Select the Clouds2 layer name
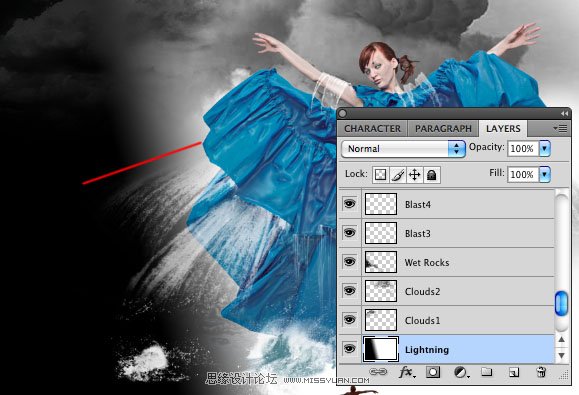The image size is (579, 395). (x=422, y=292)
